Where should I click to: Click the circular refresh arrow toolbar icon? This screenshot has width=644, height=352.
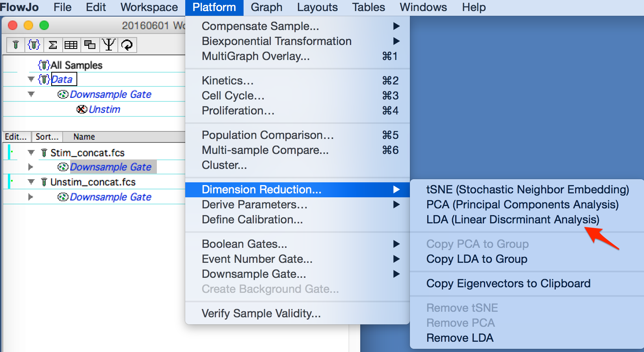tap(127, 45)
